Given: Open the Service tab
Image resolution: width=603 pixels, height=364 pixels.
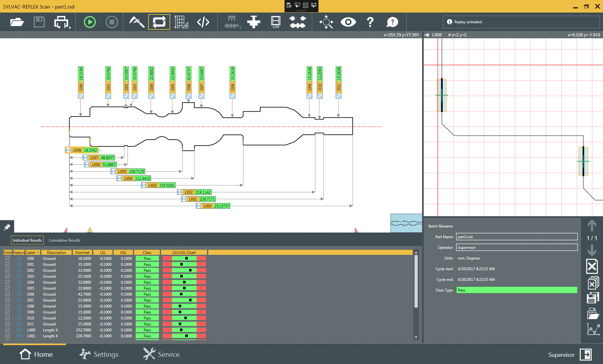Looking at the screenshot, I should pyautogui.click(x=161, y=355).
